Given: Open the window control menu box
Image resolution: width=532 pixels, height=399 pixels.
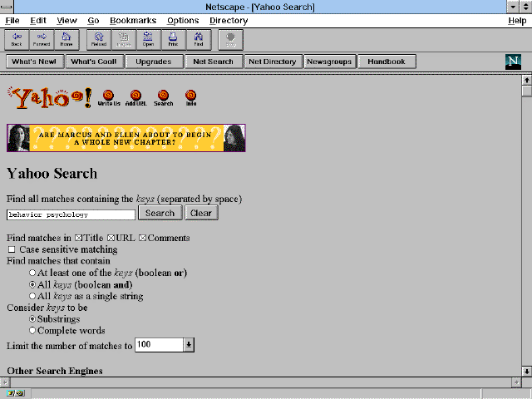Looking at the screenshot, I should coord(7,7).
